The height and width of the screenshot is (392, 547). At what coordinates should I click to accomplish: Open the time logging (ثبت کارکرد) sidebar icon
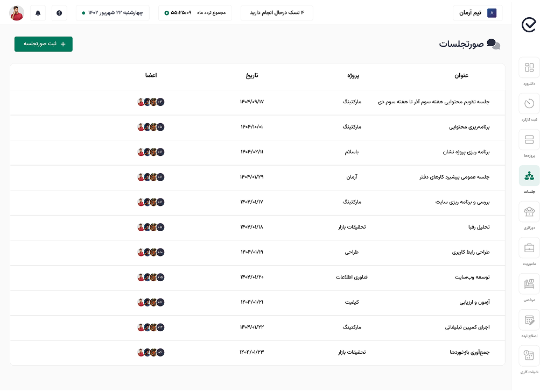[x=529, y=103]
